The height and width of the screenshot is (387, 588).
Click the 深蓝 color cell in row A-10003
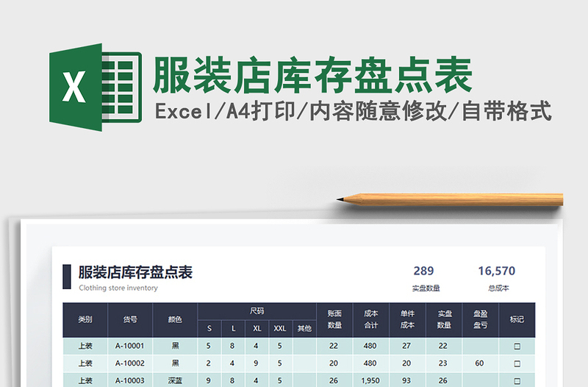click(x=175, y=380)
